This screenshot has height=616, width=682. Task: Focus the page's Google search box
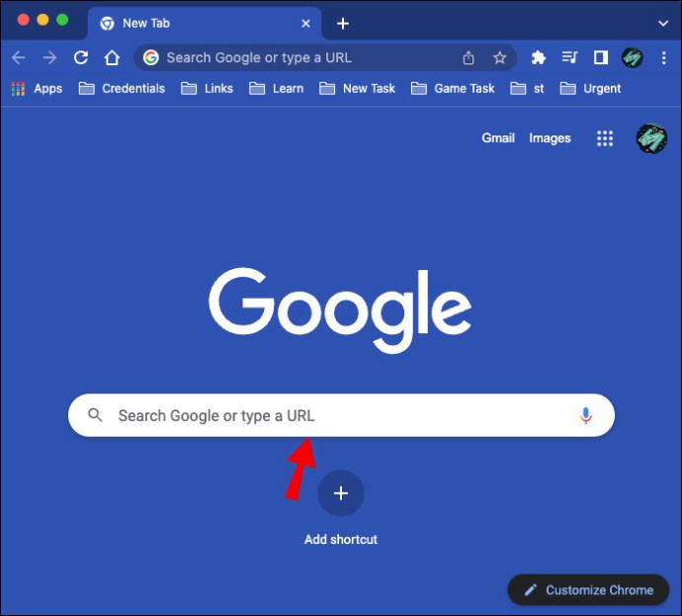point(341,415)
